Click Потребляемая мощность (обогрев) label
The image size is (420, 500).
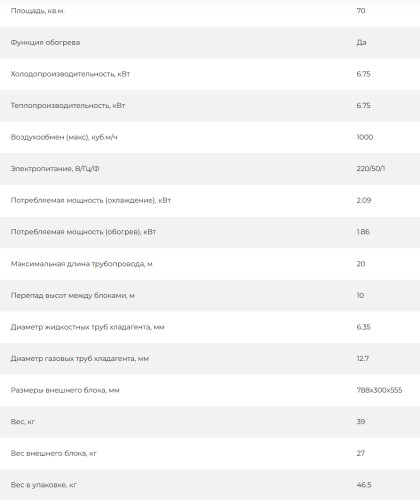click(83, 232)
